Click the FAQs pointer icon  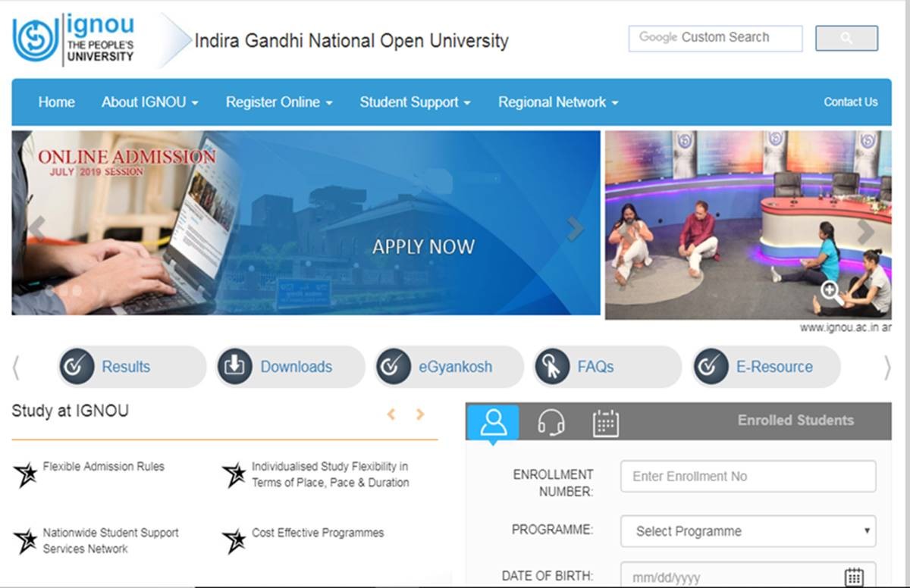[x=552, y=367]
